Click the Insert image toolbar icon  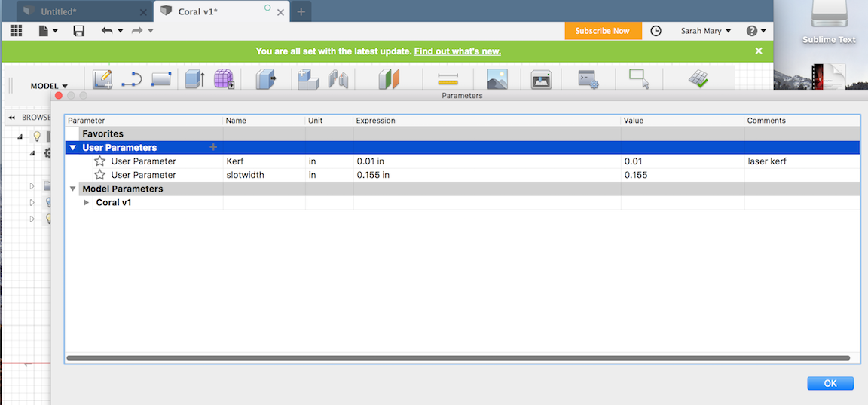pos(497,79)
